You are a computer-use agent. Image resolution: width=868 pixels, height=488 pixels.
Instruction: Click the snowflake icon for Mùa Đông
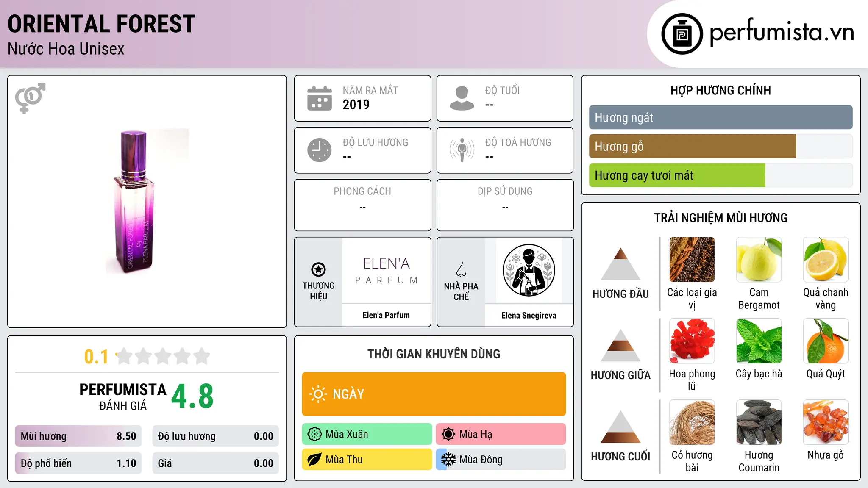(448, 460)
